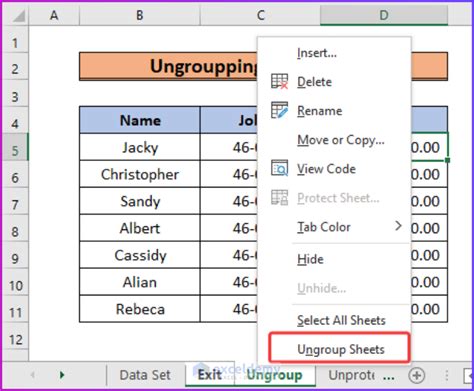The image size is (474, 391).
Task: Select column B header
Action: pyautogui.click(x=140, y=15)
